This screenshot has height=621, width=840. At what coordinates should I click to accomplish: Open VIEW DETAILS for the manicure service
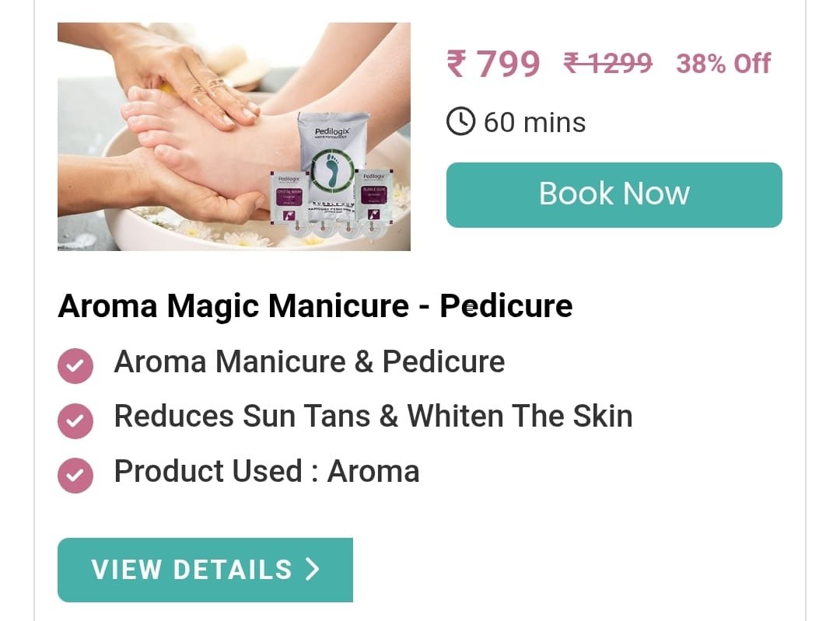click(205, 570)
